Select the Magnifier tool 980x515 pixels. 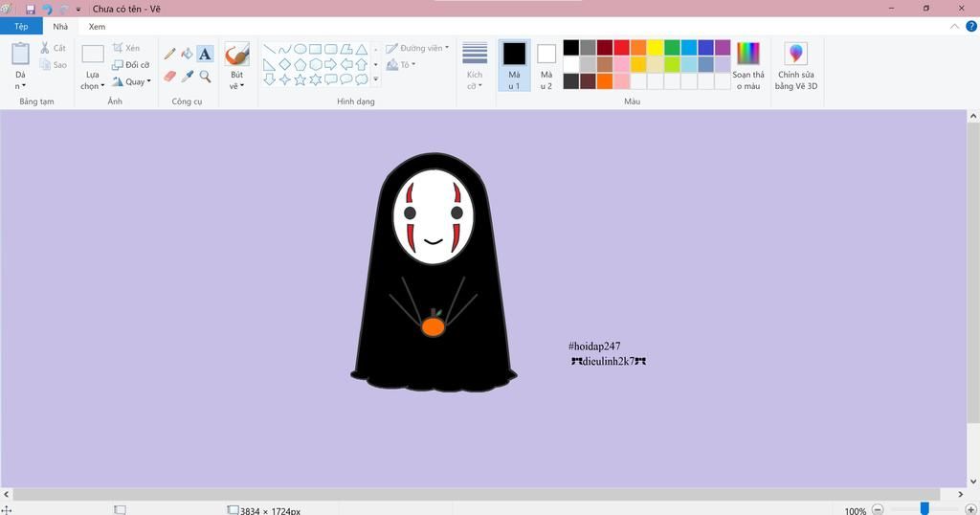[x=205, y=77]
